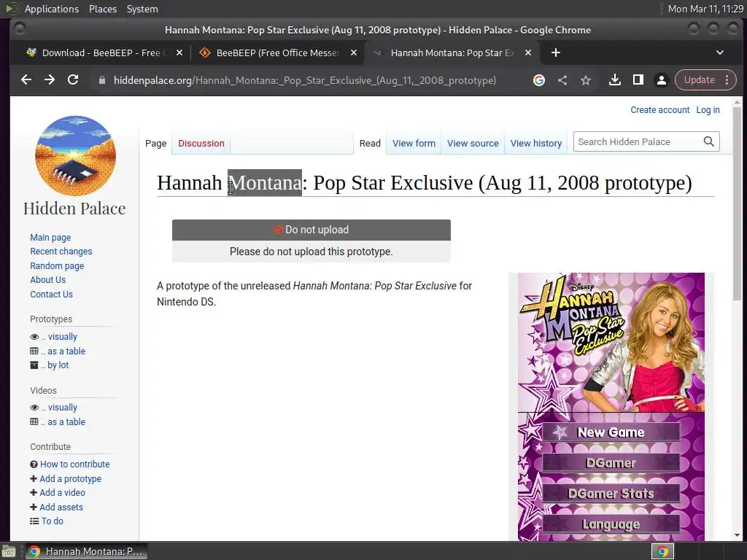
Task: Open the Applications menu
Action: point(52,9)
